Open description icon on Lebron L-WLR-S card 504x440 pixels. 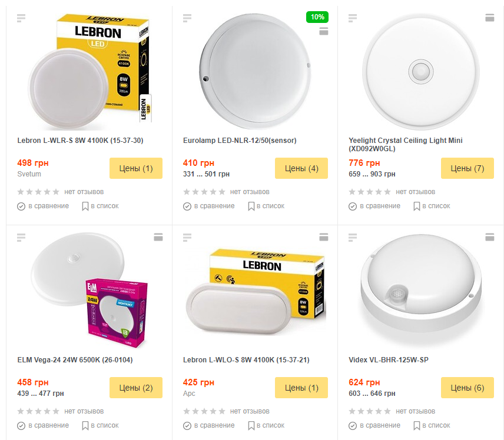(x=22, y=18)
